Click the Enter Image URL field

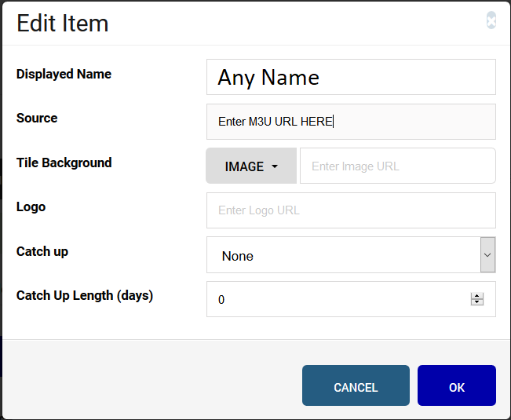(398, 166)
